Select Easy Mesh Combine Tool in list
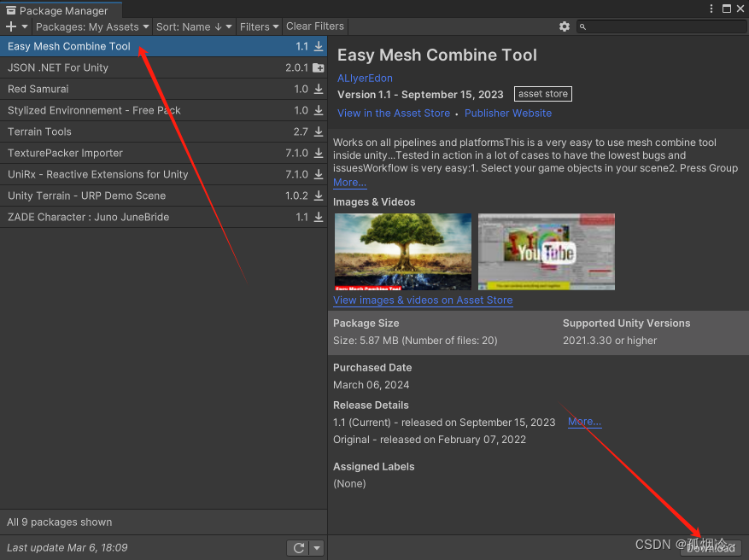Image resolution: width=749 pixels, height=560 pixels. coord(163,46)
